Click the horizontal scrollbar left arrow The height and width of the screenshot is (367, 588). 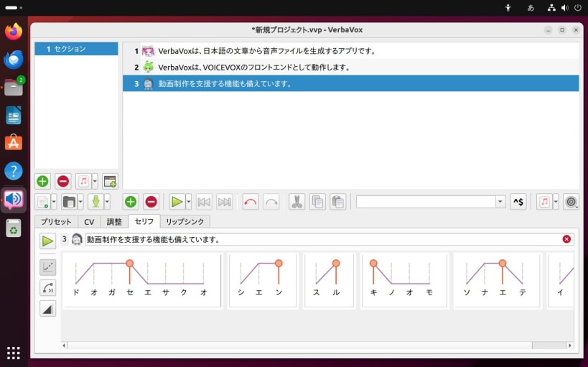click(x=64, y=345)
